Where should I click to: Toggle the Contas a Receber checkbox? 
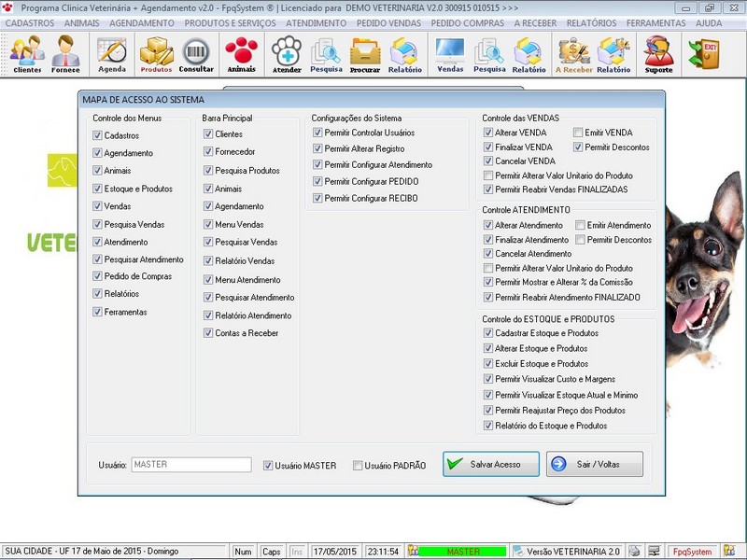(x=208, y=333)
